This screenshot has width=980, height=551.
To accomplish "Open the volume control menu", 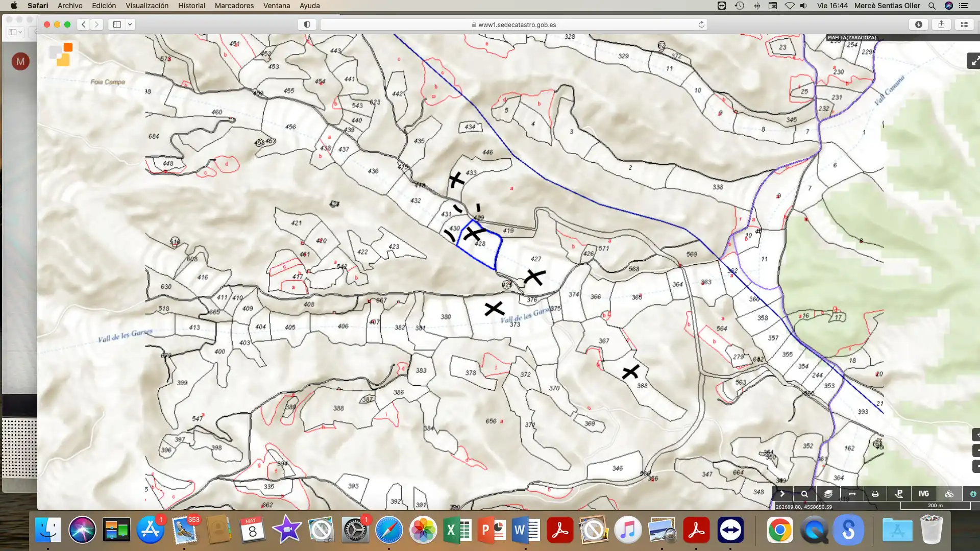I will point(804,6).
